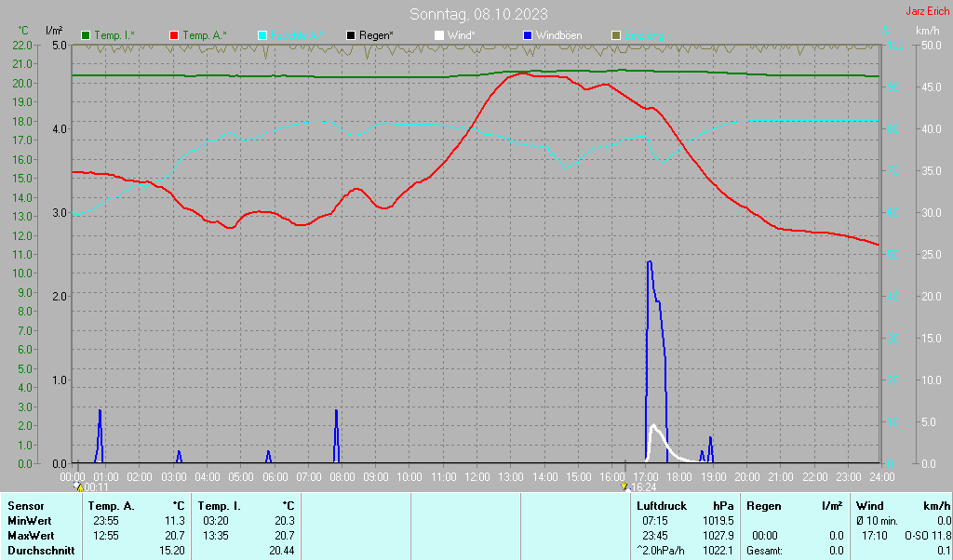Click the 'Durchschnitt' row label
953x560 pixels.
coord(41,551)
